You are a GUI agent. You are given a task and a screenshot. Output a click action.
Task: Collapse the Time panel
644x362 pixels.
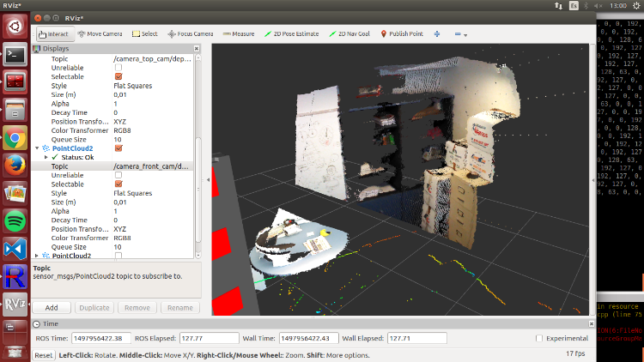36,323
